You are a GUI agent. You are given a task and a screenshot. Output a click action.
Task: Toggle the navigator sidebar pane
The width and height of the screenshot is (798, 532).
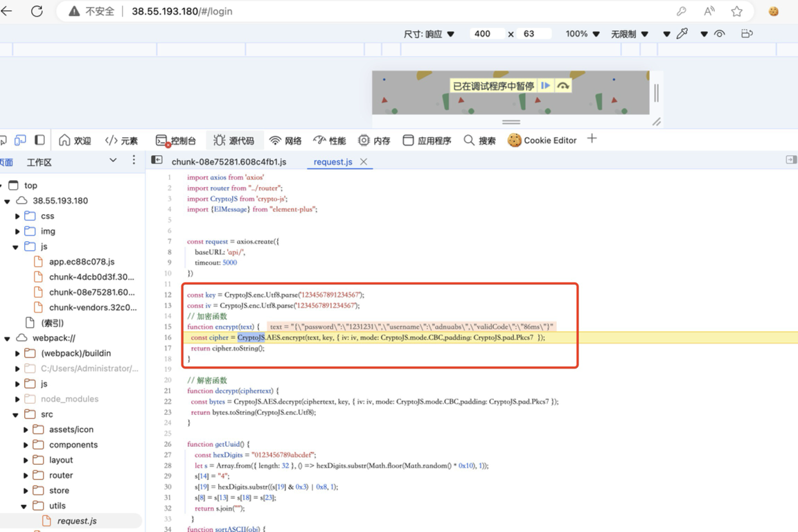[157, 161]
